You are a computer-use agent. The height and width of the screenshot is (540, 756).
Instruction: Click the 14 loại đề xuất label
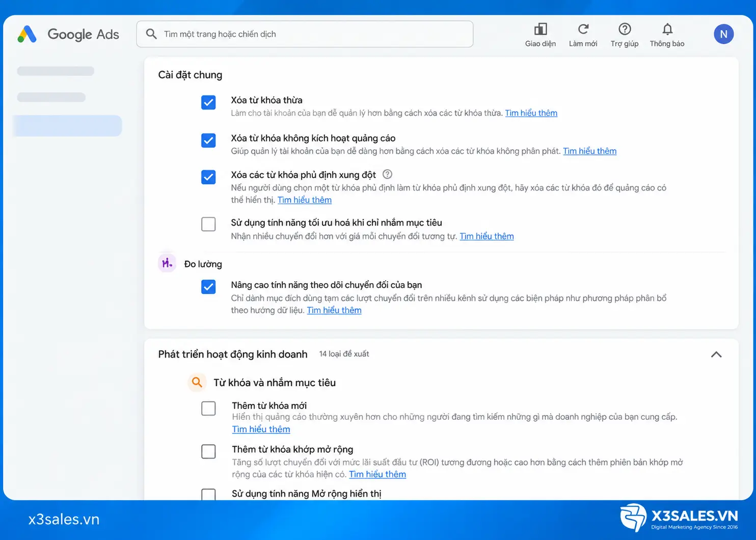pos(344,354)
